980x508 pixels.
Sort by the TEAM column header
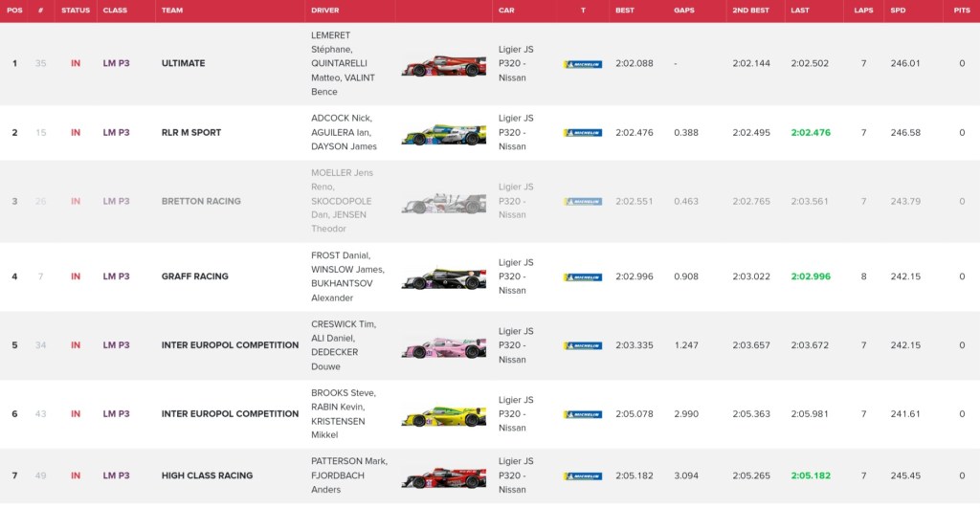tap(172, 11)
